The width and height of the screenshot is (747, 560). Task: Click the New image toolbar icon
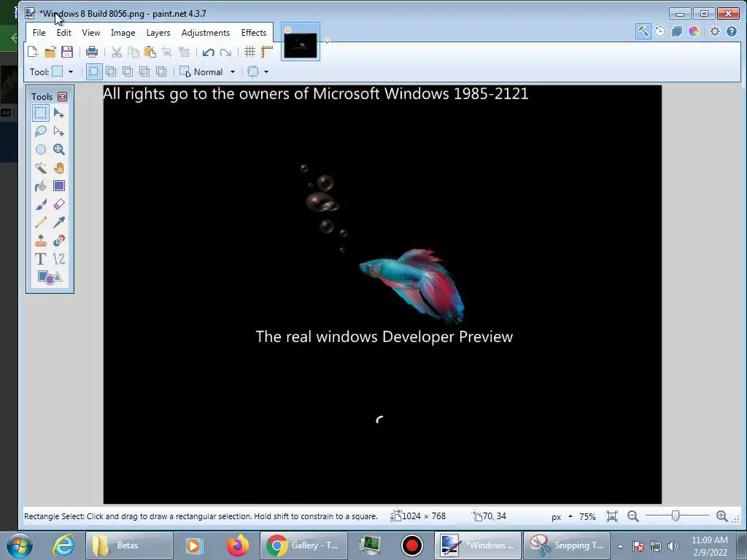point(33,52)
